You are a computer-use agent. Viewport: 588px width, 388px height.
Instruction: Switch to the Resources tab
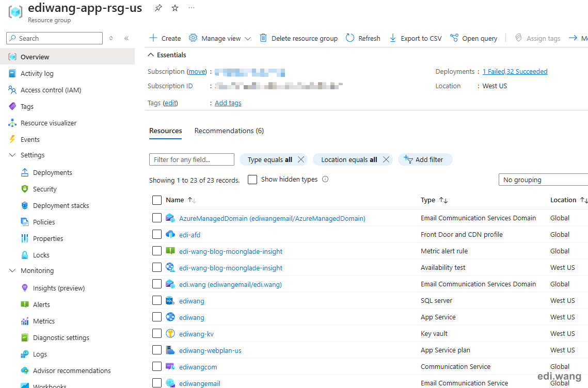(x=165, y=131)
